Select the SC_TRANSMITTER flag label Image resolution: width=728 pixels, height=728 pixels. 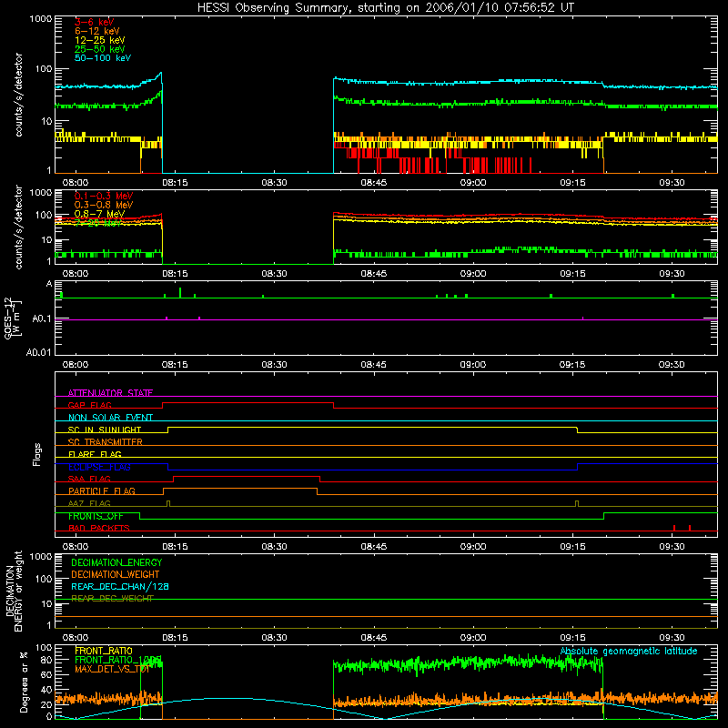106,442
